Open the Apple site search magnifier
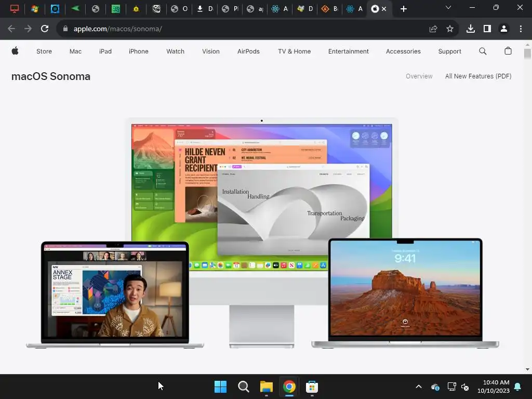This screenshot has width=532, height=399. coord(483,51)
